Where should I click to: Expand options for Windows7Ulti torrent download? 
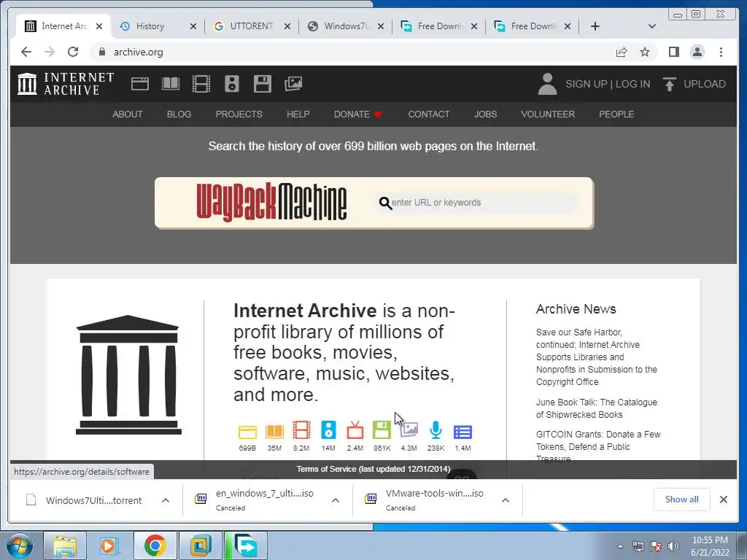[166, 500]
